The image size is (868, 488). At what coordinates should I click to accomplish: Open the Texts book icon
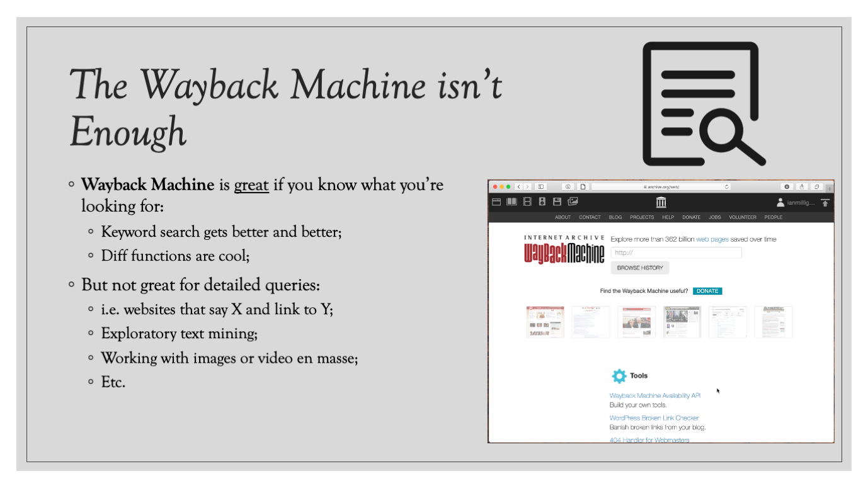[x=512, y=202]
